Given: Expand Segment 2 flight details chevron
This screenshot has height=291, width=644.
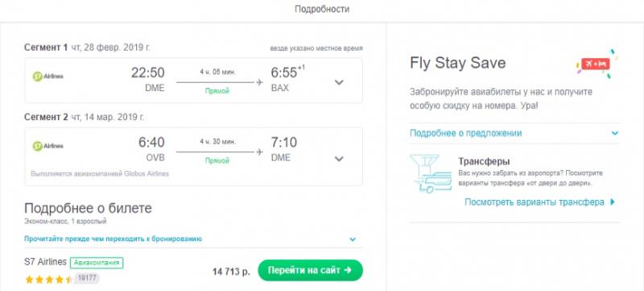Looking at the screenshot, I should click(x=339, y=159).
